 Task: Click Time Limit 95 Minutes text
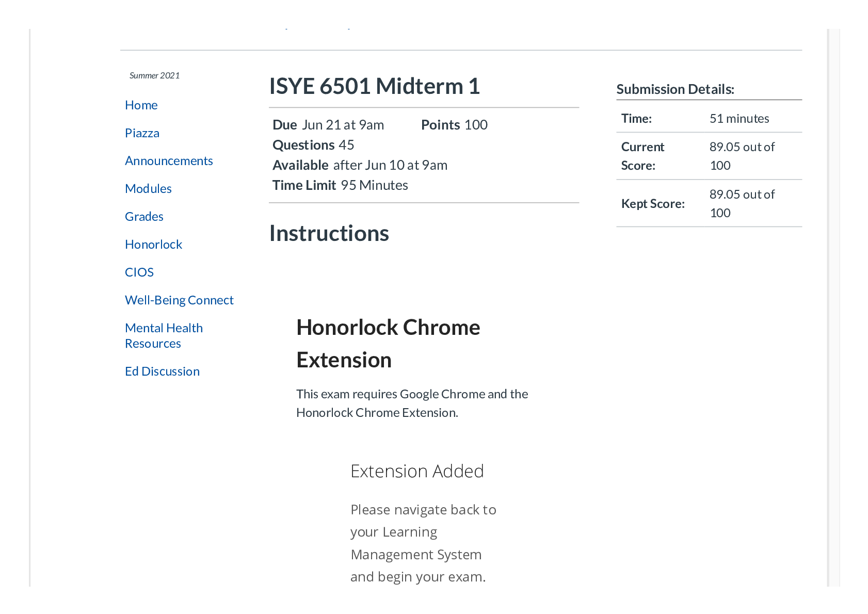340,185
